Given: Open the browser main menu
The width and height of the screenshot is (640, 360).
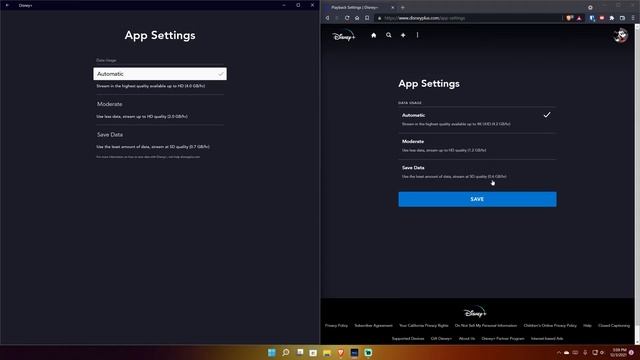Looking at the screenshot, I should click(x=633, y=18).
